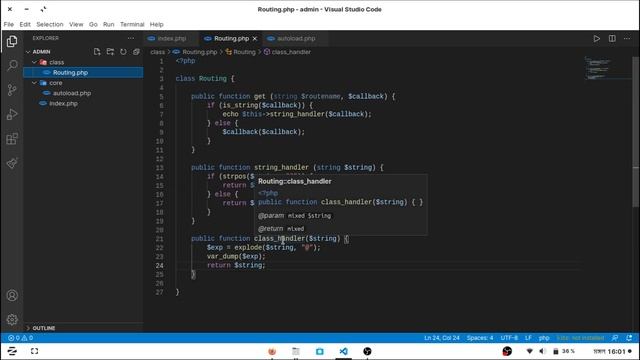
Task: Open the Accounts menu icon
Action: tap(12, 295)
